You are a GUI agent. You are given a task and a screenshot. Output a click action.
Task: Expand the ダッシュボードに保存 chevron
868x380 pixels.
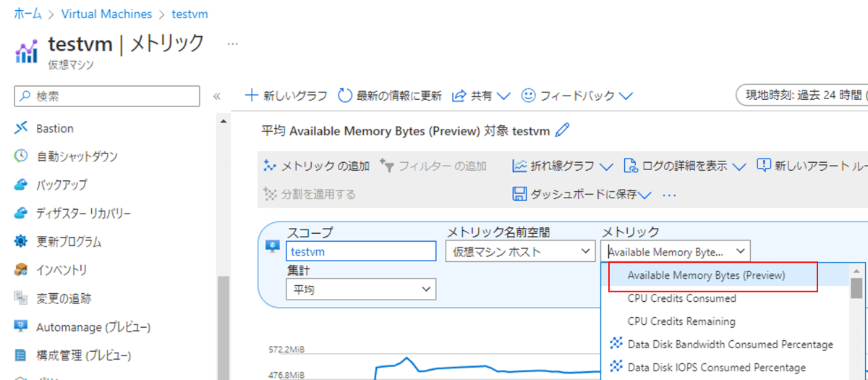click(x=644, y=195)
